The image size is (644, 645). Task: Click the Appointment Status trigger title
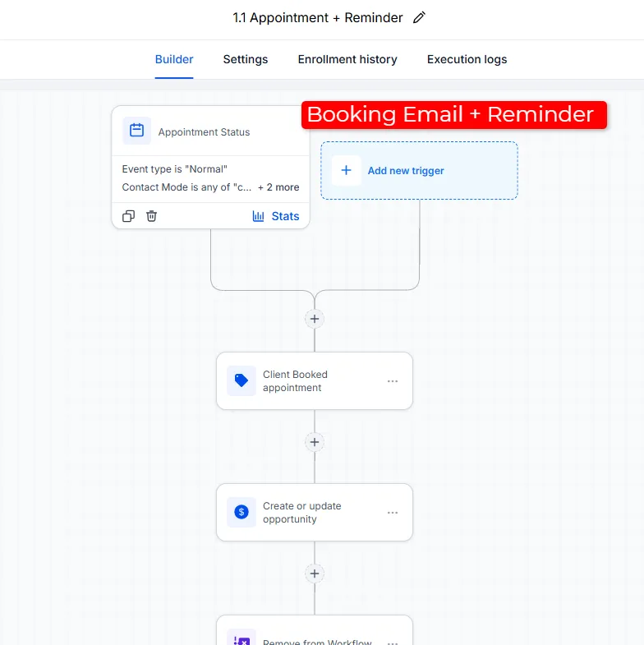(x=204, y=132)
